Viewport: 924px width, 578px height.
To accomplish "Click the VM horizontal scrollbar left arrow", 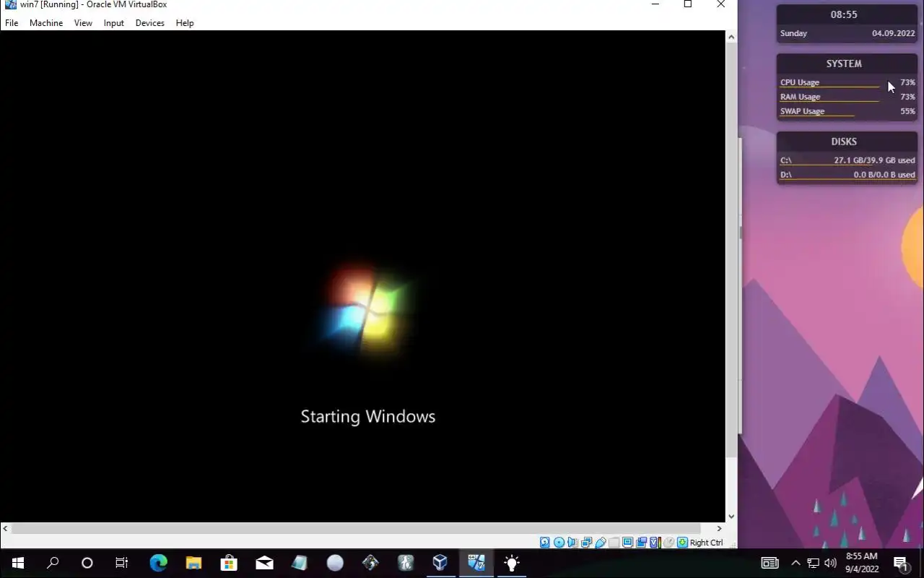I will [6, 528].
